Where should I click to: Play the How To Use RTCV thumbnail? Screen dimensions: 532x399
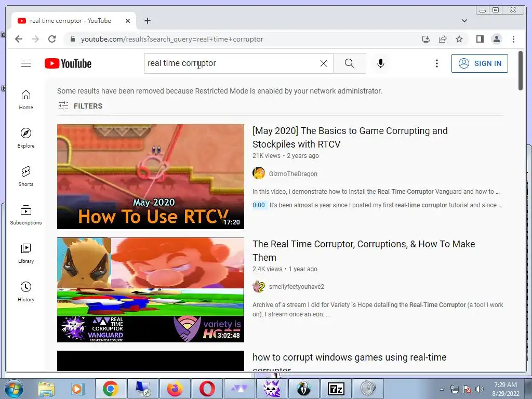[150, 177]
